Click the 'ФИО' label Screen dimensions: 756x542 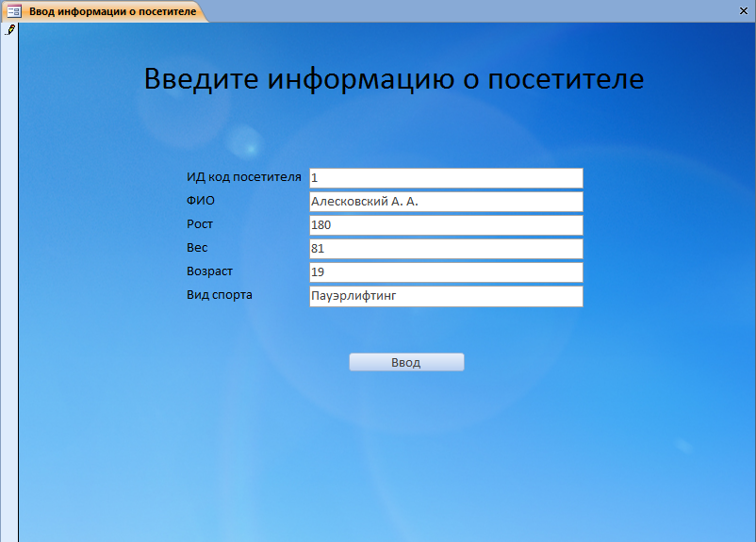[x=201, y=201]
